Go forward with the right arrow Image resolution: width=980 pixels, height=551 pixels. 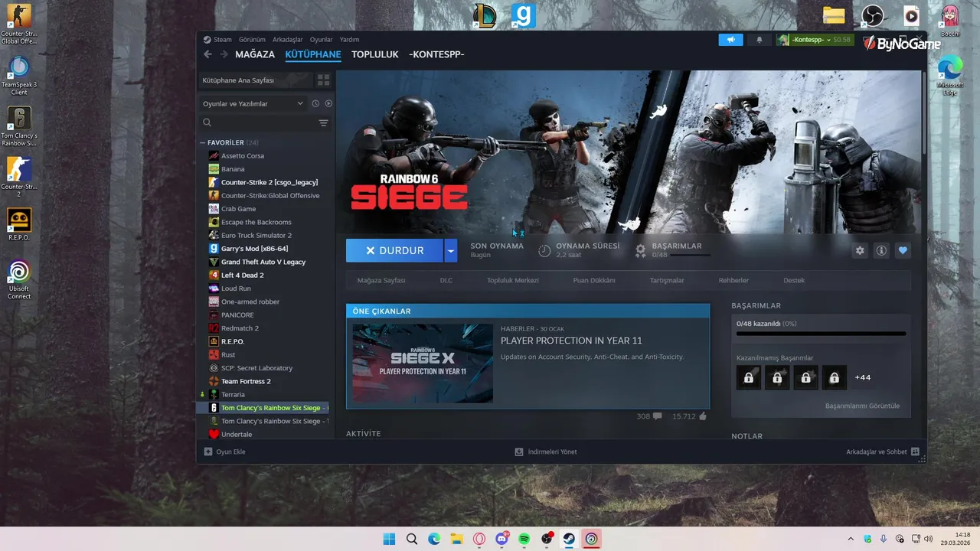pos(224,54)
